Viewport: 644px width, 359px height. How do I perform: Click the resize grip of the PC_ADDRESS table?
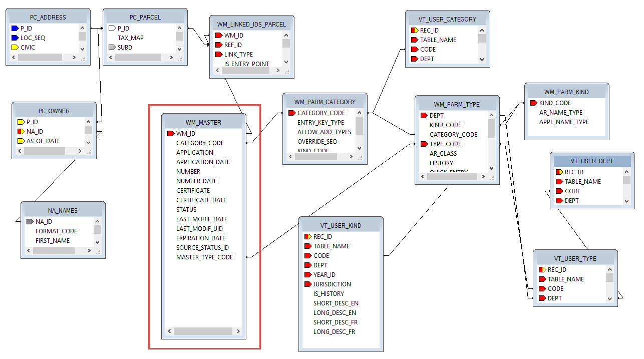pos(83,58)
